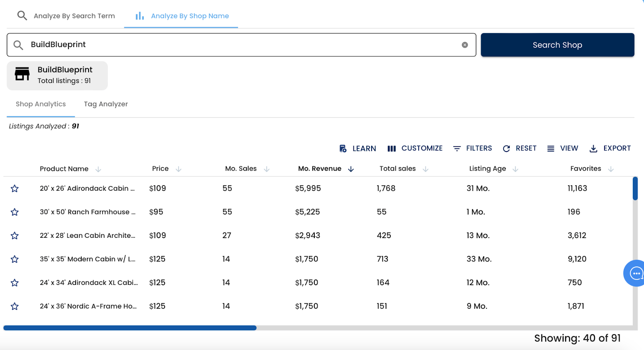Favorite the 20' x 26' Adirondack Cabin listing star

(x=14, y=188)
